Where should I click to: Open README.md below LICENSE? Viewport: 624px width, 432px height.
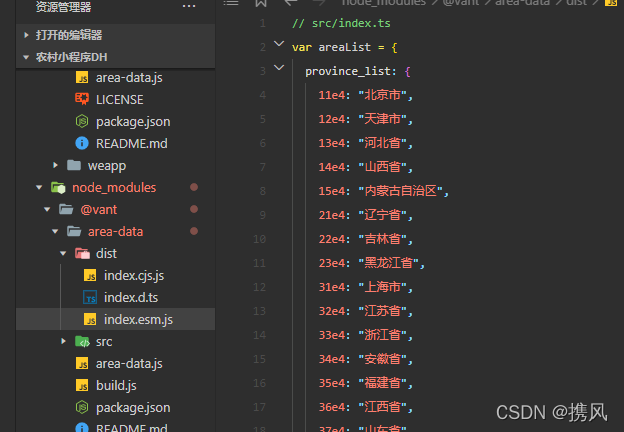pos(115,143)
